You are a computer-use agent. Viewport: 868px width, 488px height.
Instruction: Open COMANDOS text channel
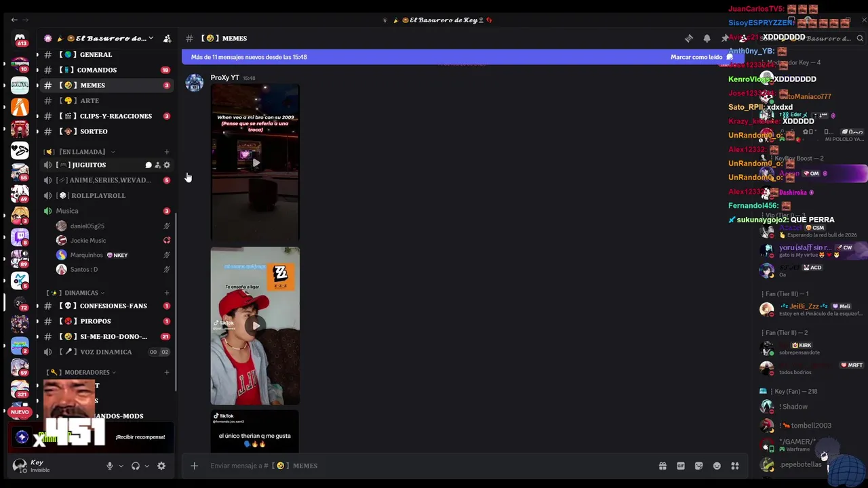pos(106,70)
